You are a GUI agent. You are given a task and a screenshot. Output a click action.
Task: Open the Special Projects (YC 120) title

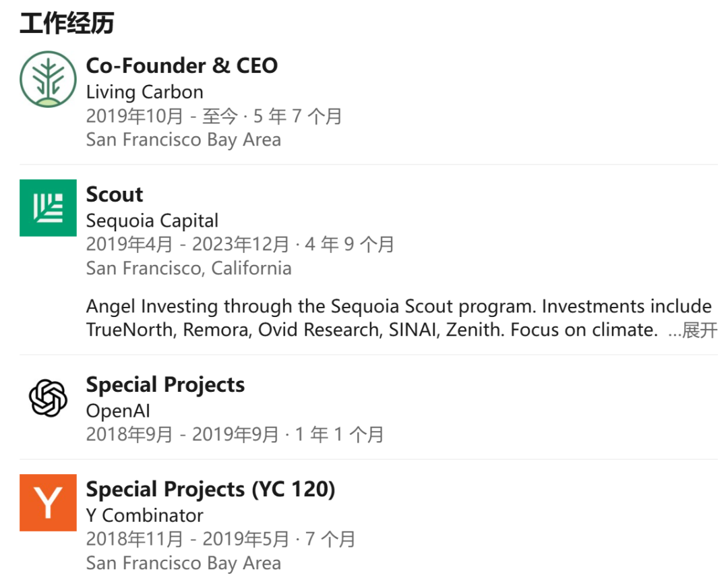tap(210, 489)
